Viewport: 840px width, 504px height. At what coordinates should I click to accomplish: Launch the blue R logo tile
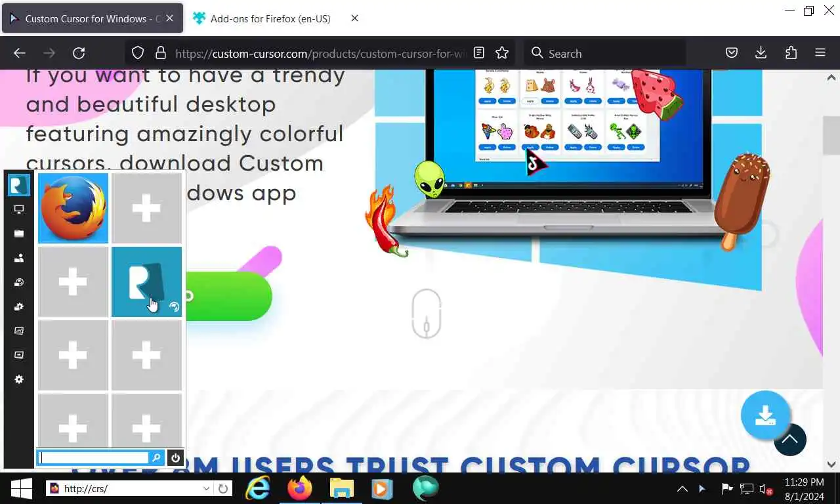(x=146, y=282)
